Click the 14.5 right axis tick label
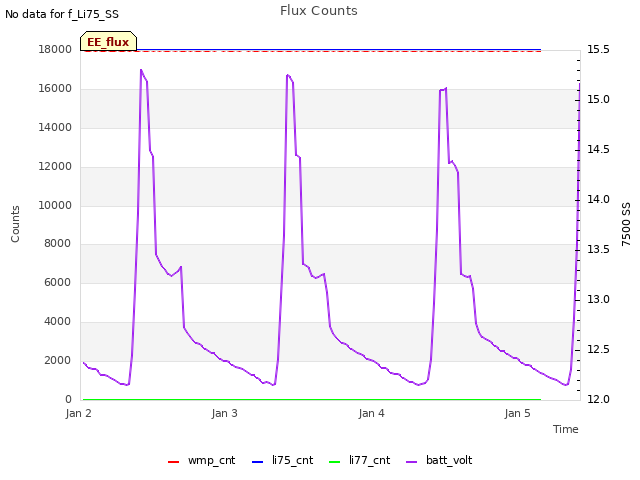The image size is (640, 480). coord(598,149)
